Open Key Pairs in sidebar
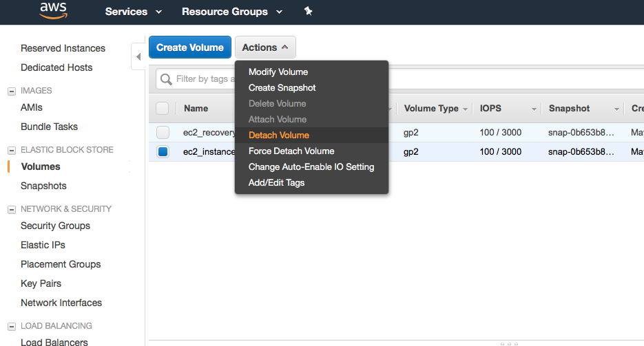 click(41, 283)
